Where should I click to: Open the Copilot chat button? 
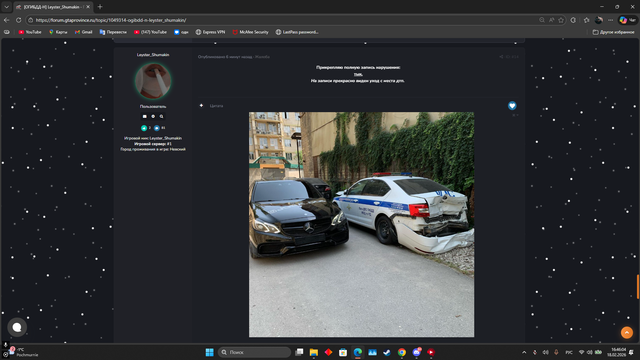(x=627, y=20)
